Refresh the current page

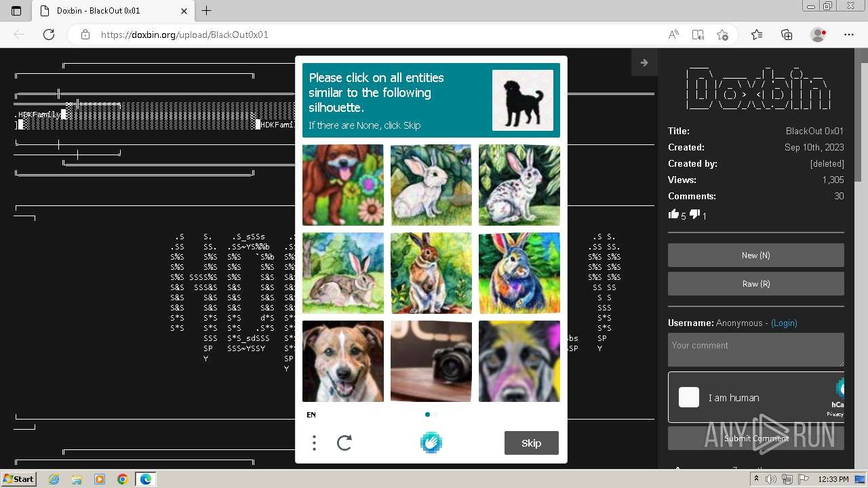(49, 35)
